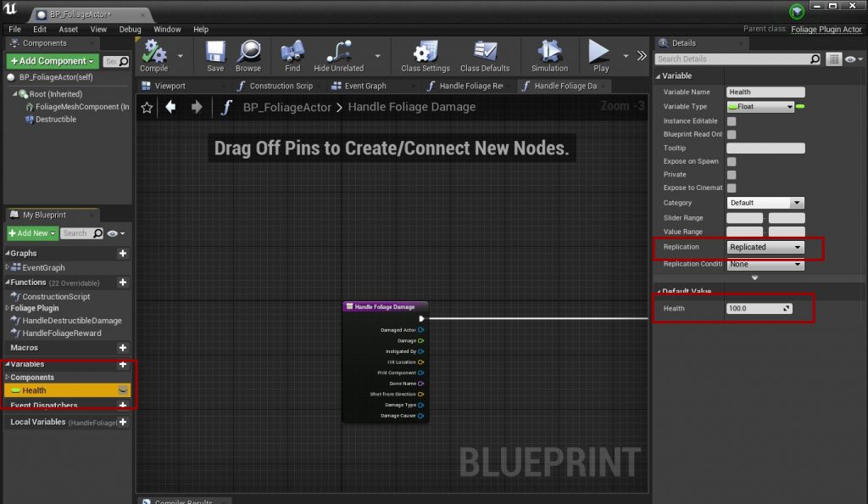Click the Variable Name input field
868x504 pixels.
pyautogui.click(x=765, y=92)
